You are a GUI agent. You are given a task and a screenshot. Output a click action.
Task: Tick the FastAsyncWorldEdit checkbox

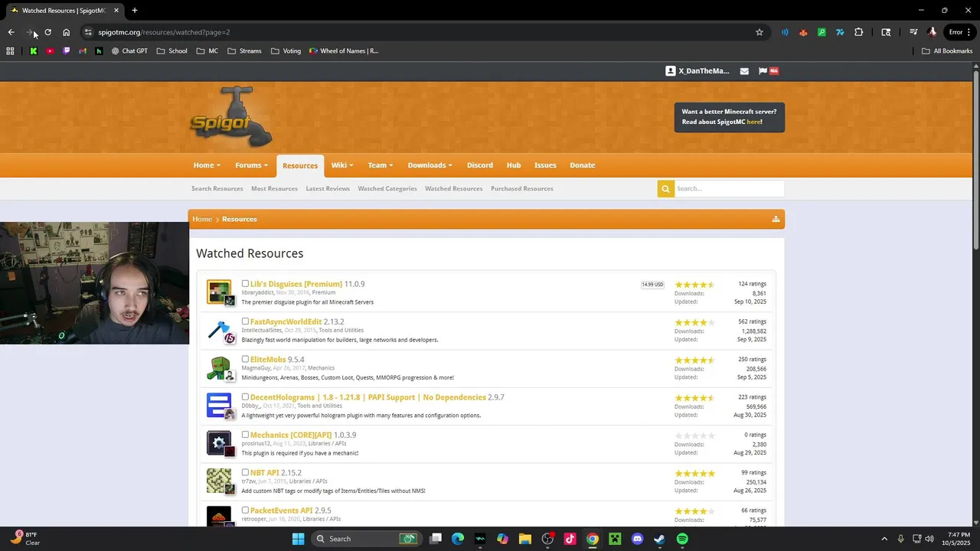coord(245,321)
